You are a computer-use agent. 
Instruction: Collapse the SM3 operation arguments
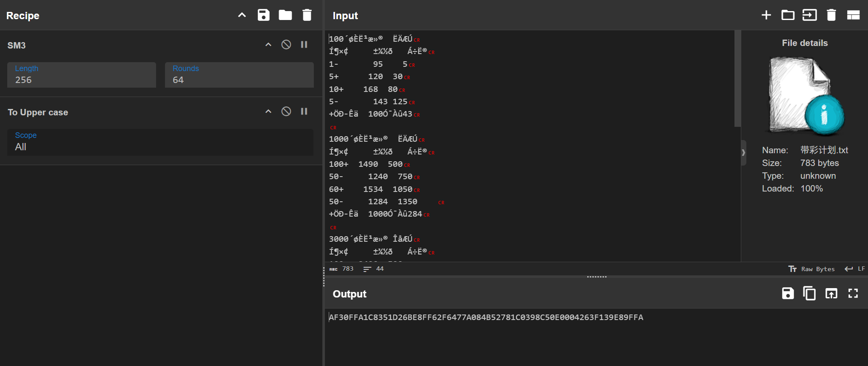[x=268, y=45]
